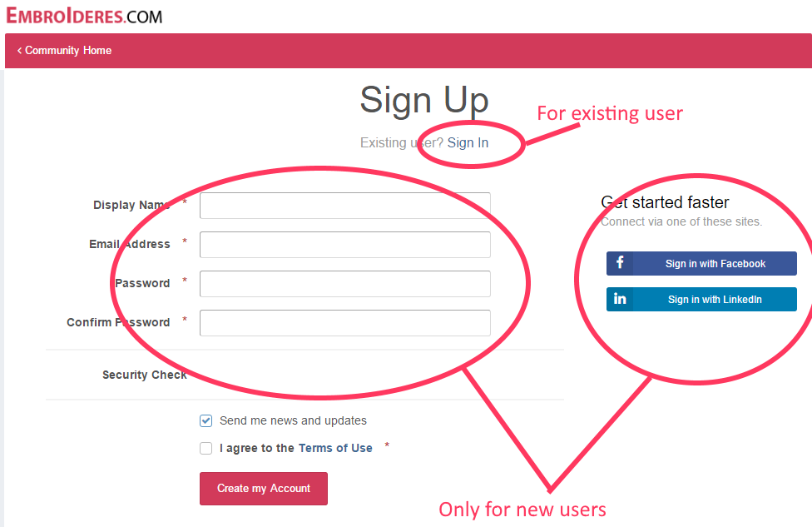Click into the Confirm Password field
The image size is (812, 527).
coord(345,323)
